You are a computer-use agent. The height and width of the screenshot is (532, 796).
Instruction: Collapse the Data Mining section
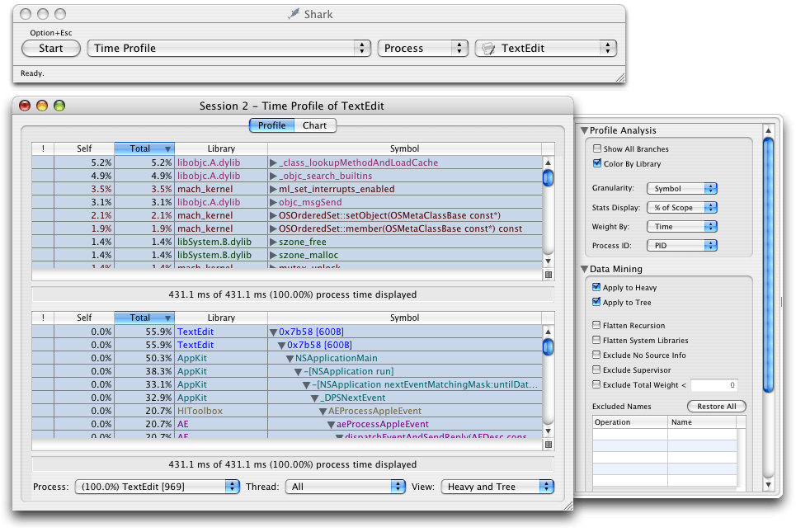[586, 269]
